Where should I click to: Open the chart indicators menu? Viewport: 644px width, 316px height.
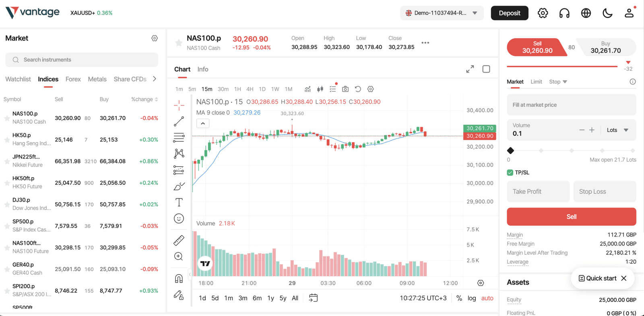pyautogui.click(x=308, y=89)
